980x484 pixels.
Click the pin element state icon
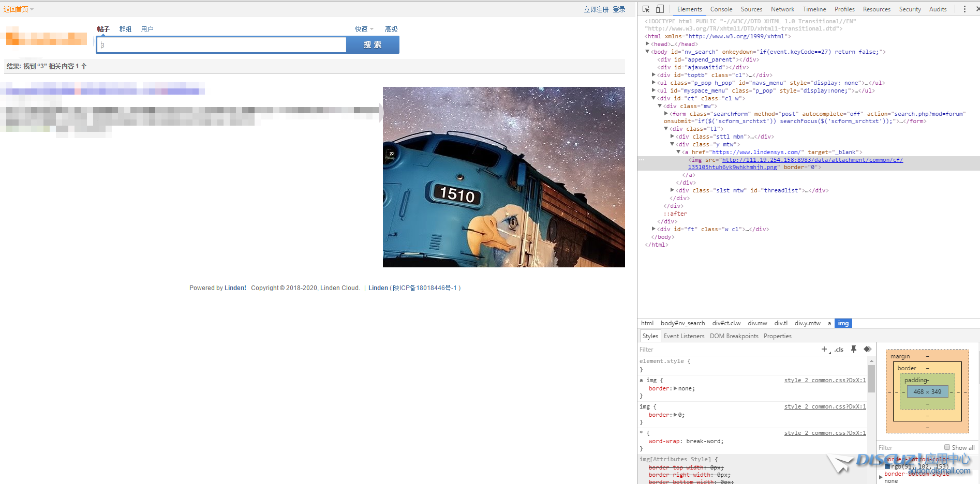point(854,349)
